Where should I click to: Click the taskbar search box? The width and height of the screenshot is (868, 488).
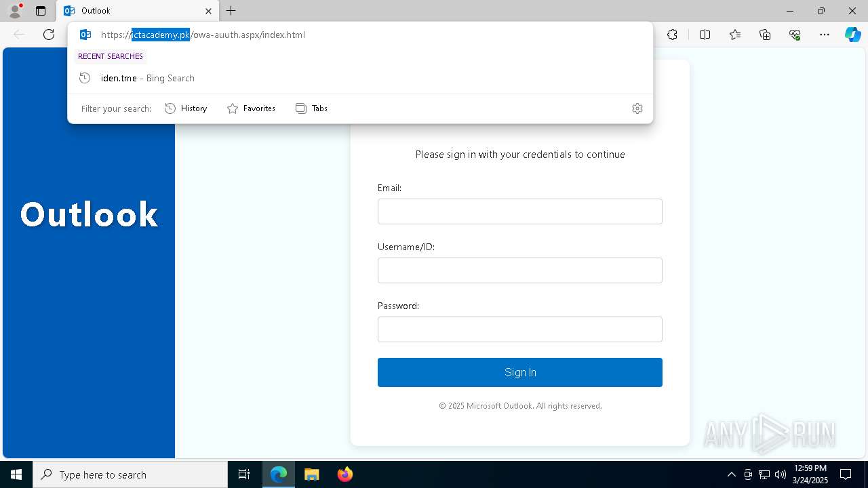(x=130, y=474)
